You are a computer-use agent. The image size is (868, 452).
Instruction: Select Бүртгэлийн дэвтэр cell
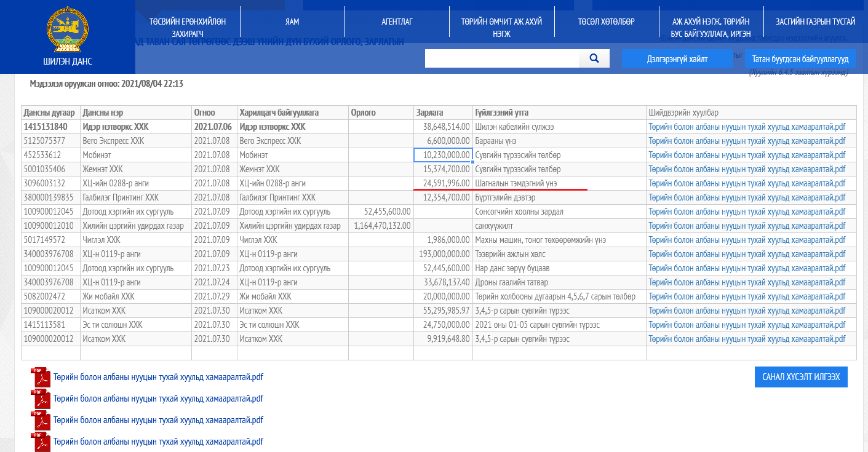[559, 197]
